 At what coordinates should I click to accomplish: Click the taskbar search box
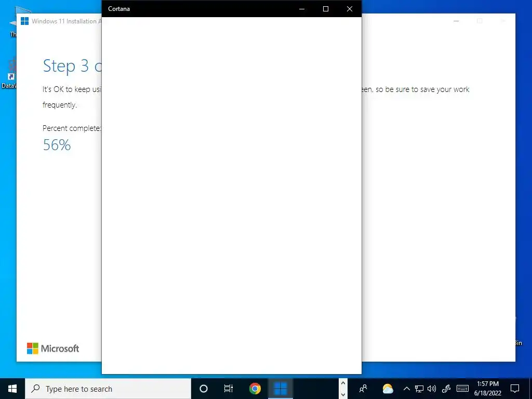(x=108, y=389)
